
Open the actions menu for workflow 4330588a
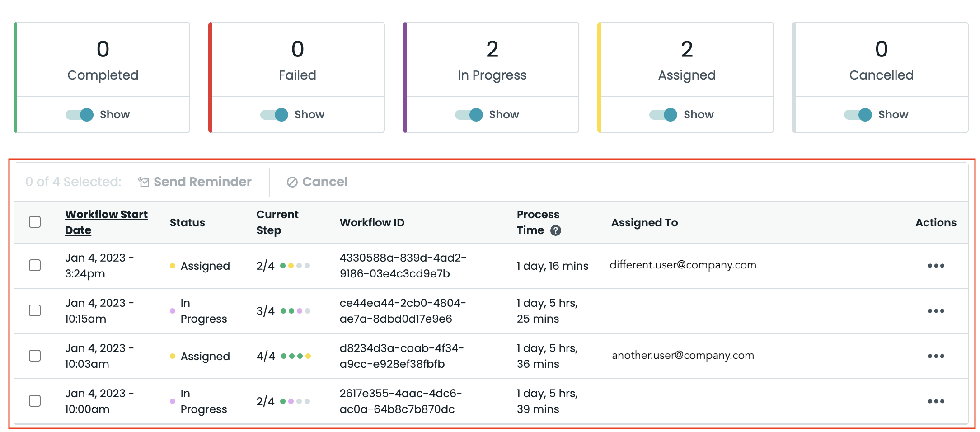(937, 266)
